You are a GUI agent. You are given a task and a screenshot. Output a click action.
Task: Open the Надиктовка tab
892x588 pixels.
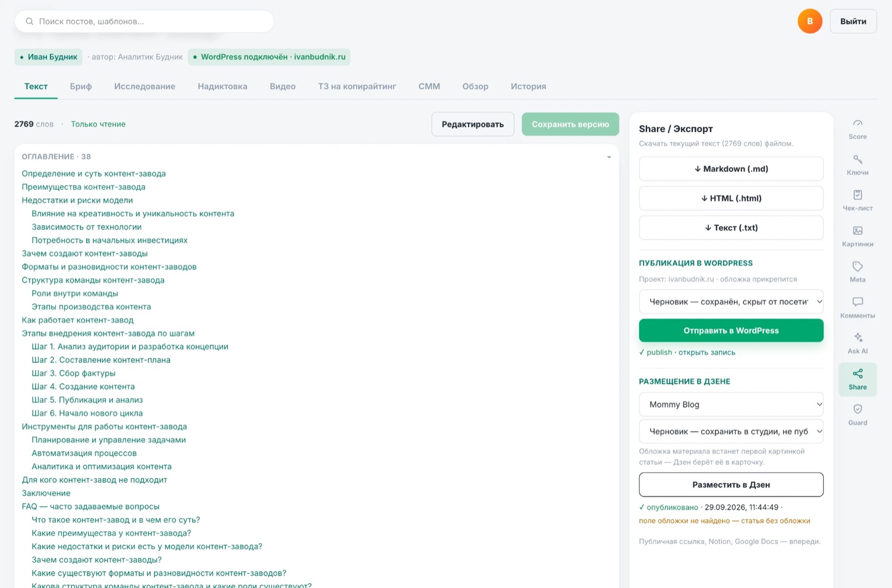(222, 86)
